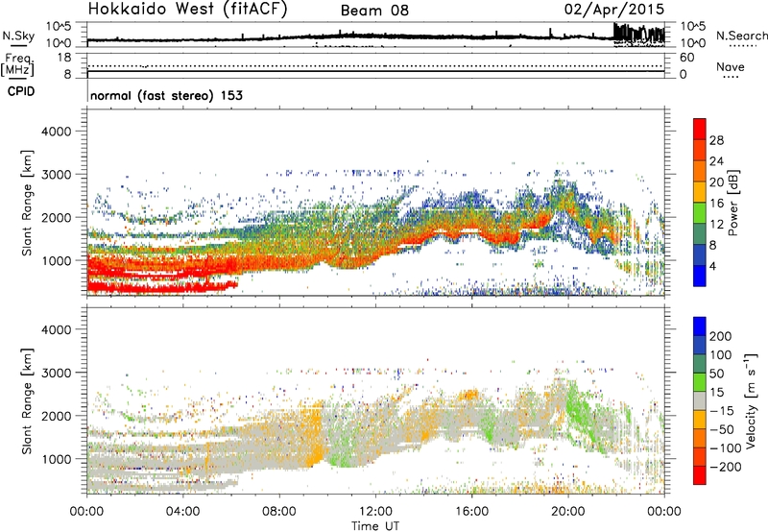Click the red top of power colorbar
The image size is (768, 532).
click(700, 129)
